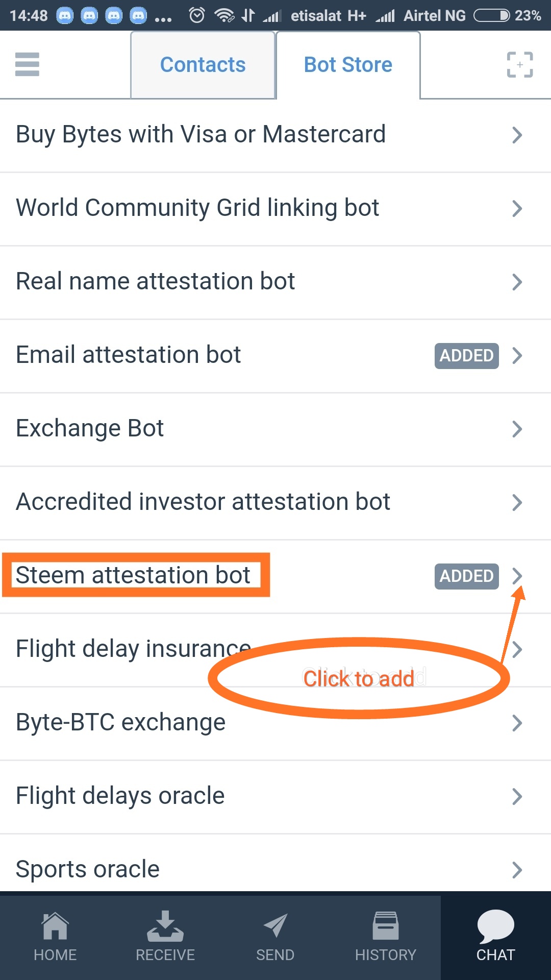Expand Steem attestation bot chevron

517,576
